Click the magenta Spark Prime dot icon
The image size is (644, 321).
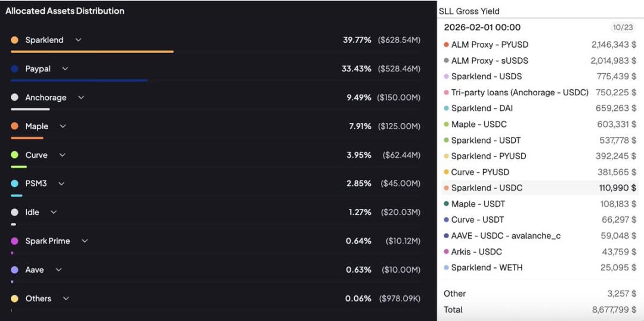click(14, 241)
